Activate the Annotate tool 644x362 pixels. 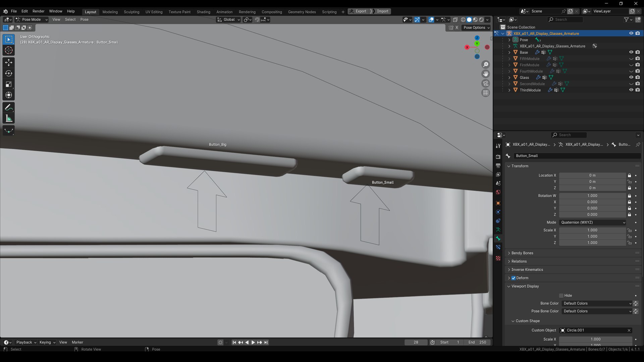[9, 108]
